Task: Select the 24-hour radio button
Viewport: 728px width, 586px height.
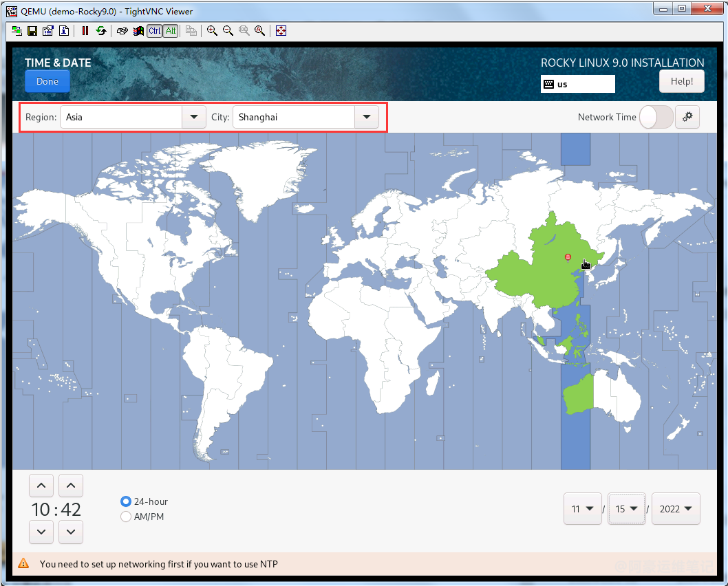Action: coord(126,502)
